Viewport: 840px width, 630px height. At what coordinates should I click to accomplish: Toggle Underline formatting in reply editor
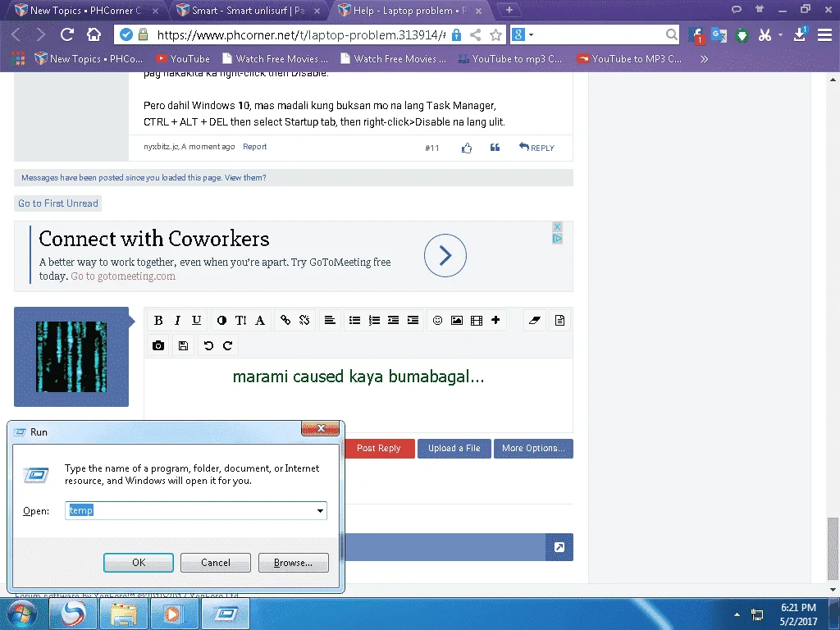197,321
